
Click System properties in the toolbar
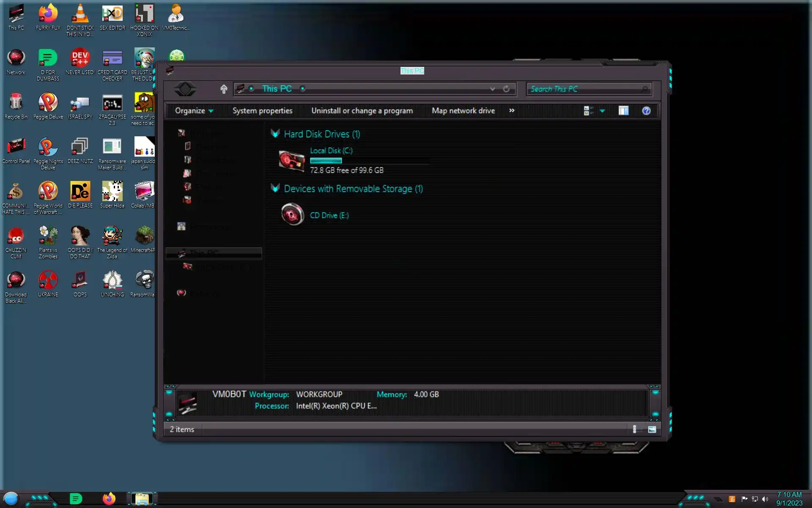[262, 111]
